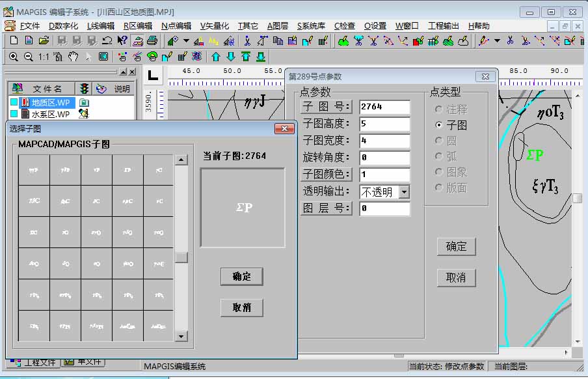Click the green region input icon
The width and height of the screenshot is (588, 379).
click(343, 40)
